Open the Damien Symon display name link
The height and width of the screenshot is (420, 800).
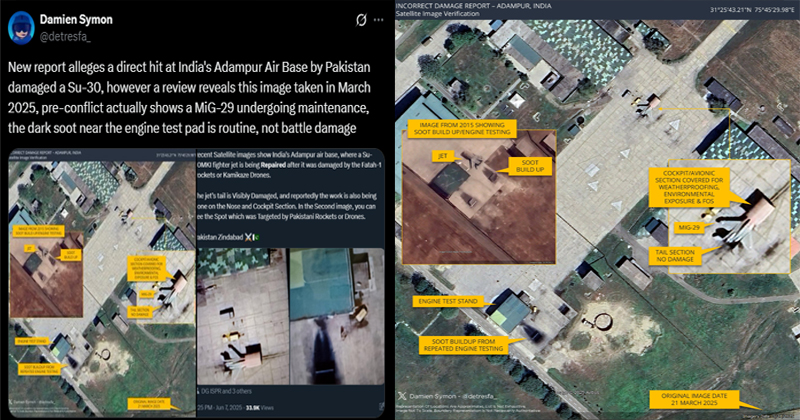[x=76, y=19]
